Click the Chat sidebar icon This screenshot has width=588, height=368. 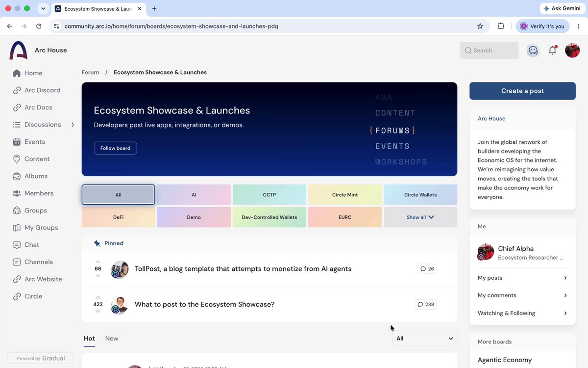coord(17,245)
